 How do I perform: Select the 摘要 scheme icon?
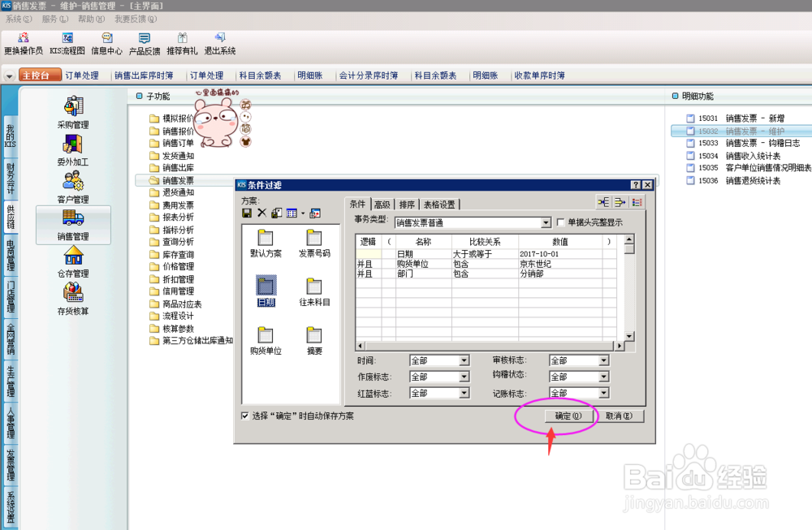[x=314, y=341]
